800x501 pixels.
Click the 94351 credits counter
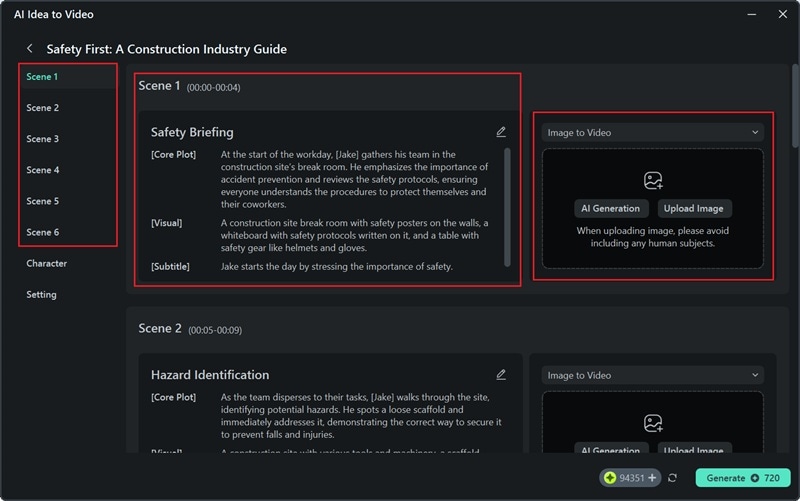tap(630, 478)
